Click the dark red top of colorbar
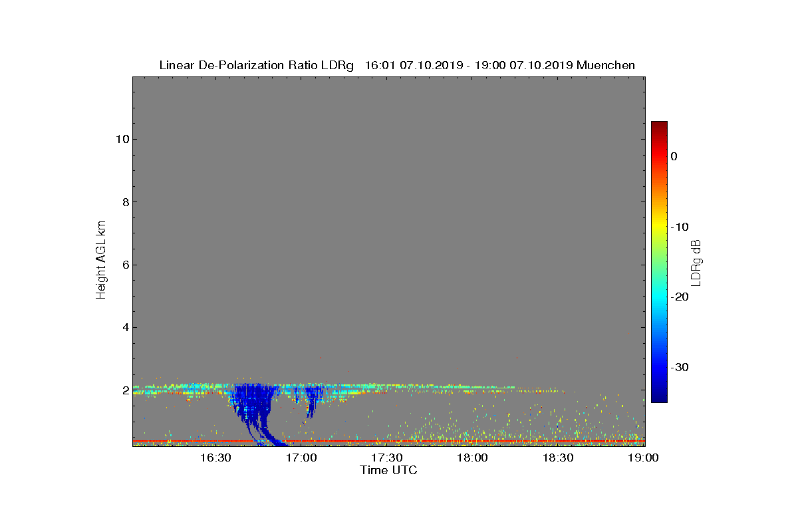The height and width of the screenshot is (532, 798). (x=659, y=126)
